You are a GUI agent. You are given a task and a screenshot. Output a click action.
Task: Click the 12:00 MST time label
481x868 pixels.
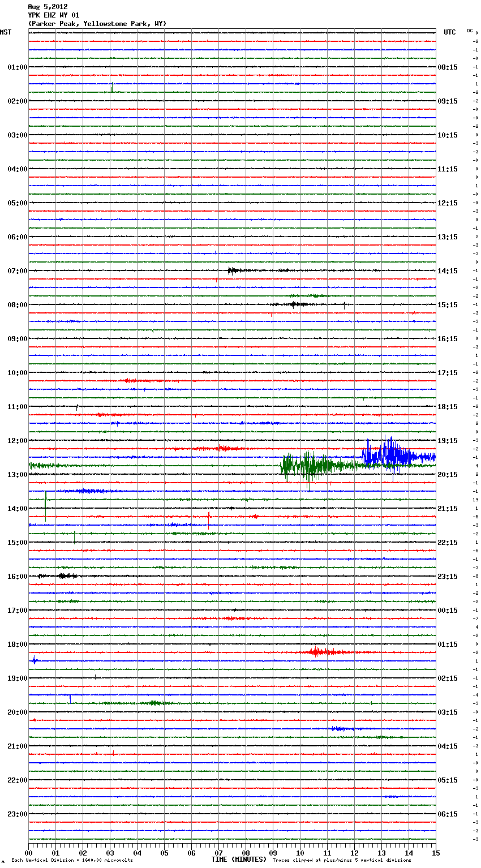coord(17,440)
